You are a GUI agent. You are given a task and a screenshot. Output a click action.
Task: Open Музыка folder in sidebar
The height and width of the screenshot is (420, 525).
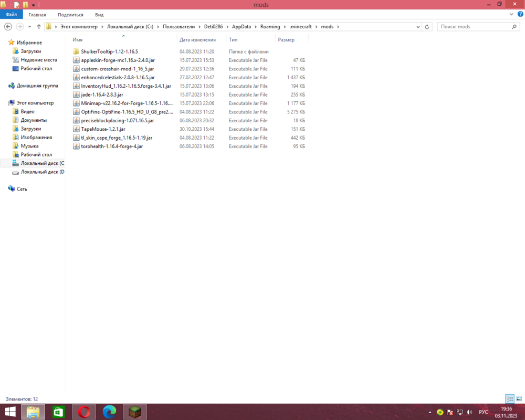coord(29,146)
